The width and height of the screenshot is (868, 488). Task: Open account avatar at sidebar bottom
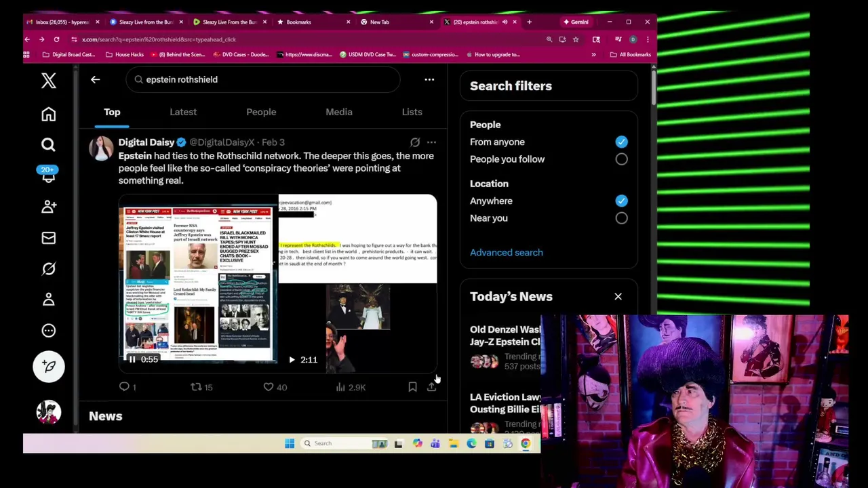click(x=48, y=412)
